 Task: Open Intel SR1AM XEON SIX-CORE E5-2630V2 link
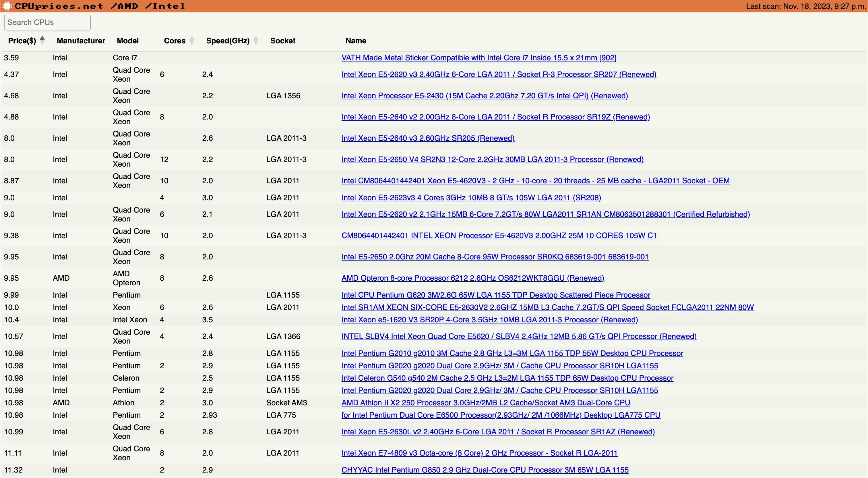click(548, 307)
